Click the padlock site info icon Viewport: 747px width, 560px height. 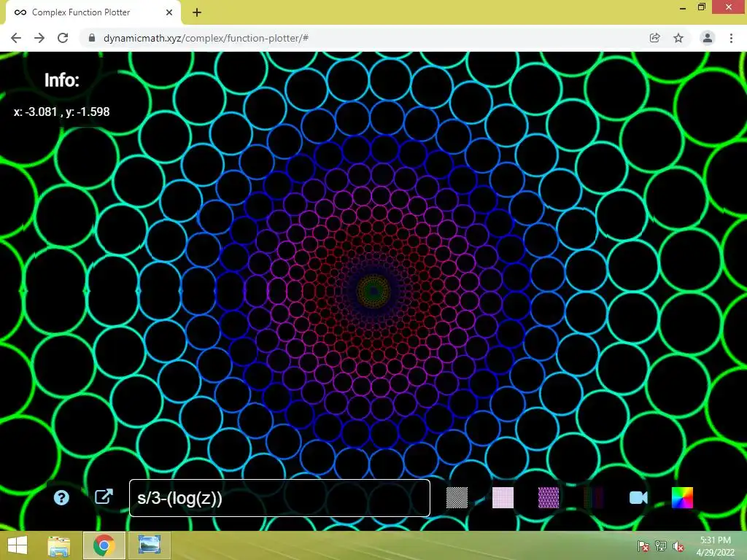tap(92, 38)
